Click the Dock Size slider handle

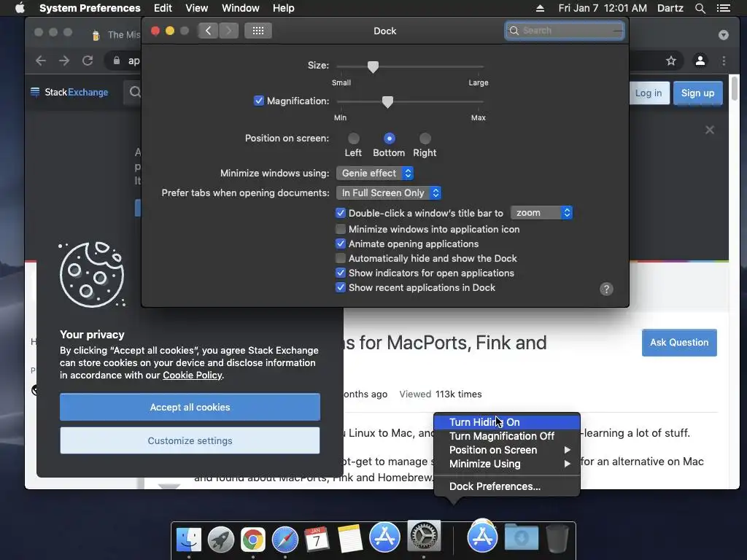373,66
